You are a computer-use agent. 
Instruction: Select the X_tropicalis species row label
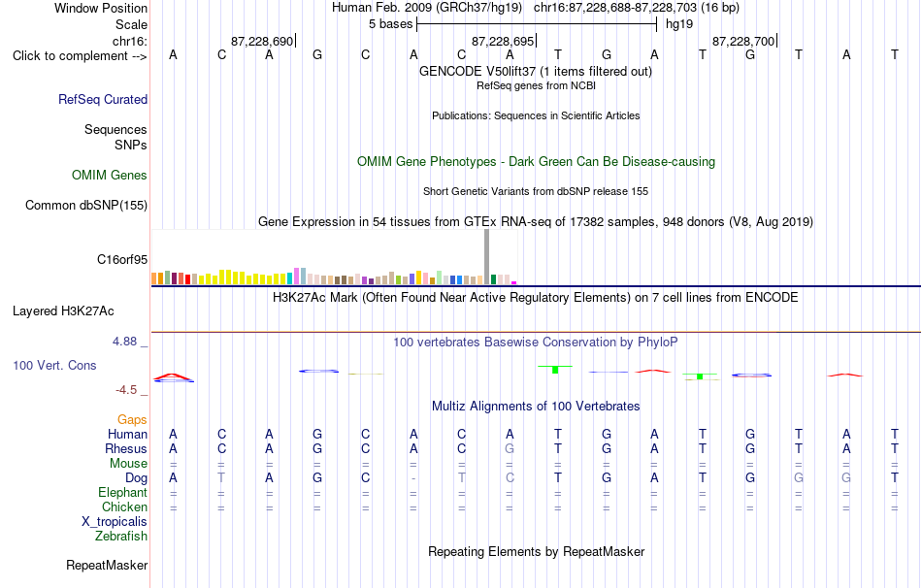click(115, 522)
